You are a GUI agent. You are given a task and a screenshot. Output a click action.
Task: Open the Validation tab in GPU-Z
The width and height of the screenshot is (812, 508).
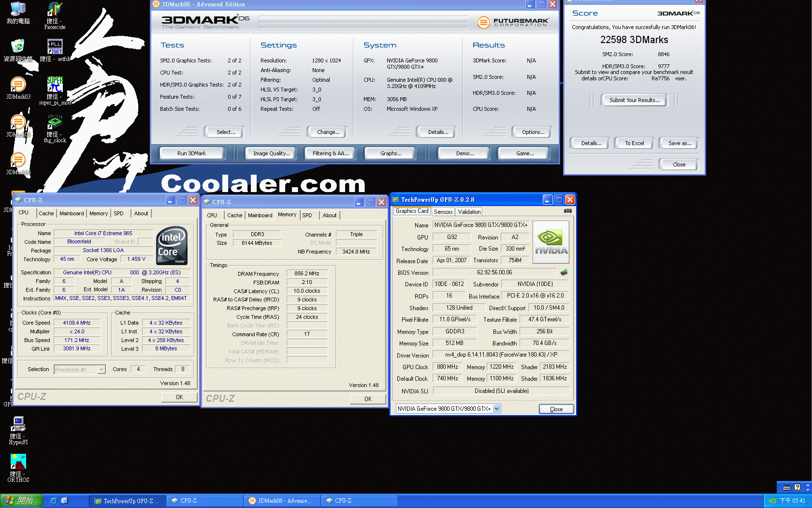[x=469, y=212]
